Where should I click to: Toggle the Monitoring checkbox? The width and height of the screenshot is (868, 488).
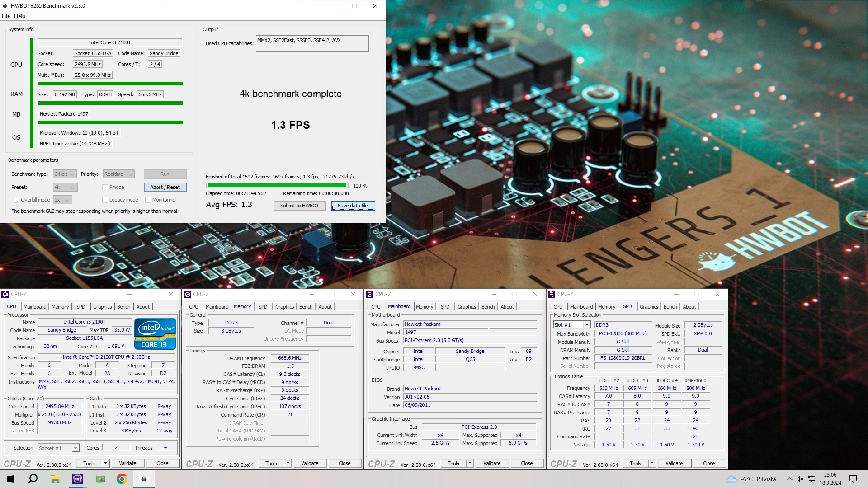point(148,200)
